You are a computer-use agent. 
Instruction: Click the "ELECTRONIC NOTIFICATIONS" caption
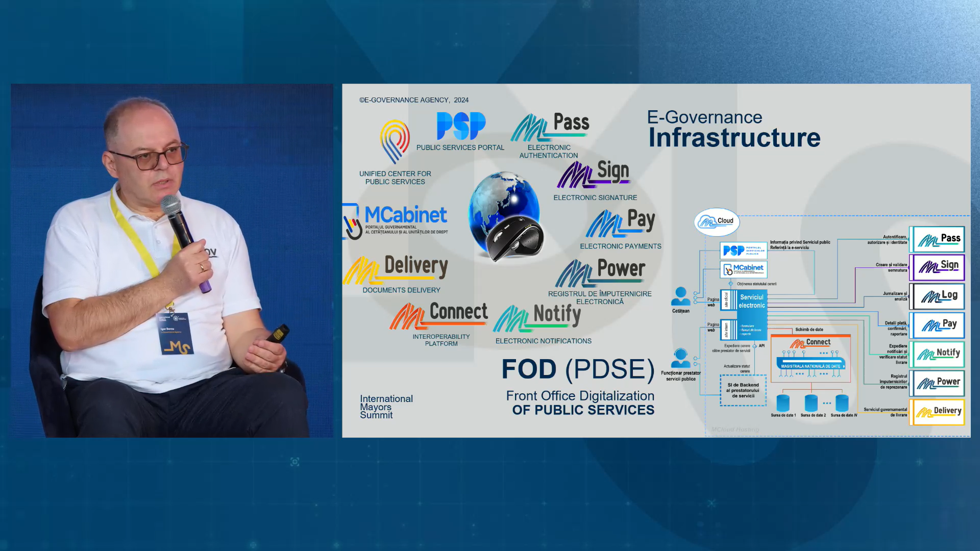[x=544, y=341]
